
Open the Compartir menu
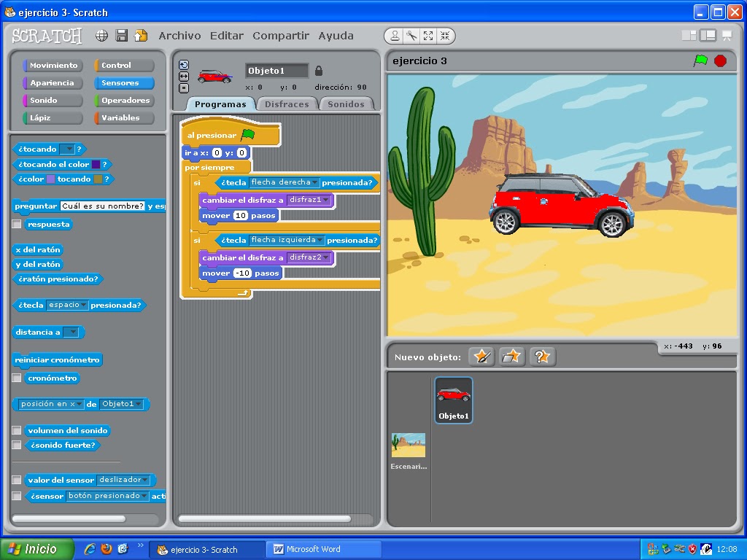click(x=281, y=36)
